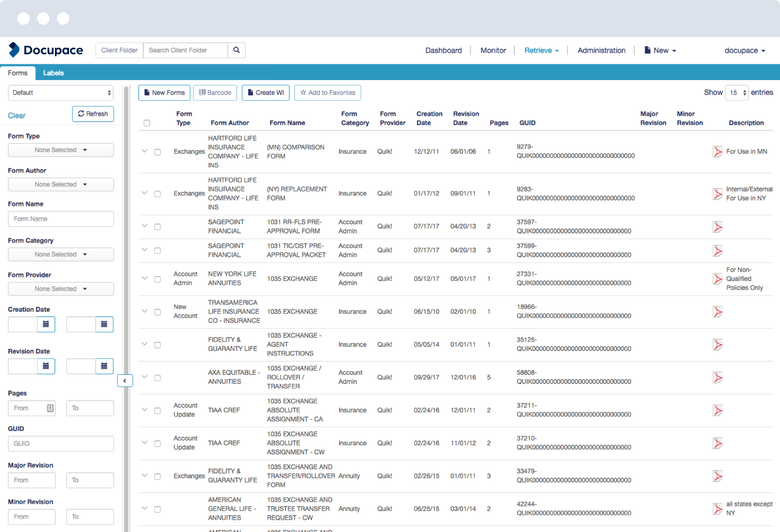This screenshot has width=780, height=532.
Task: Expand the (NY) REPLACEMENT FORM row chevron
Action: pyautogui.click(x=144, y=193)
